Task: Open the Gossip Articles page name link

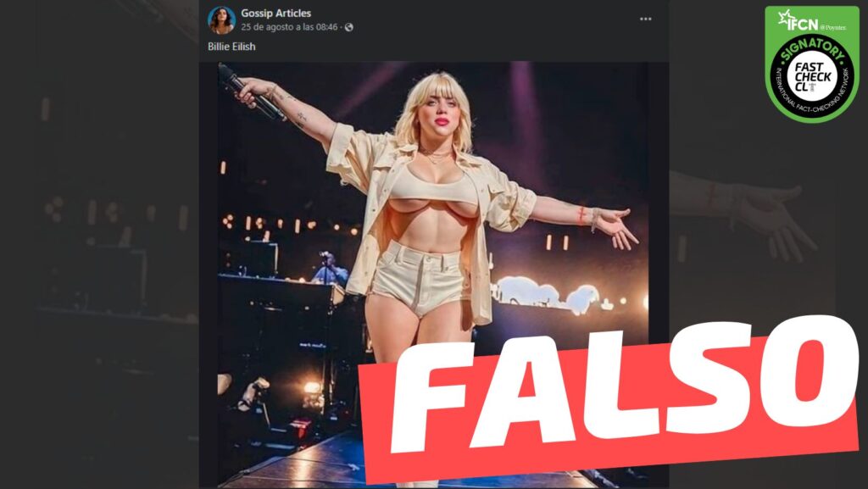Action: 275,13
